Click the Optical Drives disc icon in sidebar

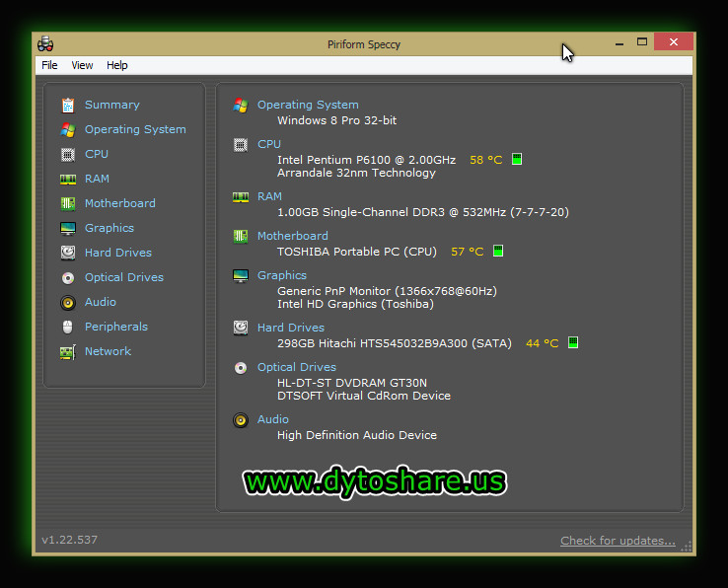(68, 278)
